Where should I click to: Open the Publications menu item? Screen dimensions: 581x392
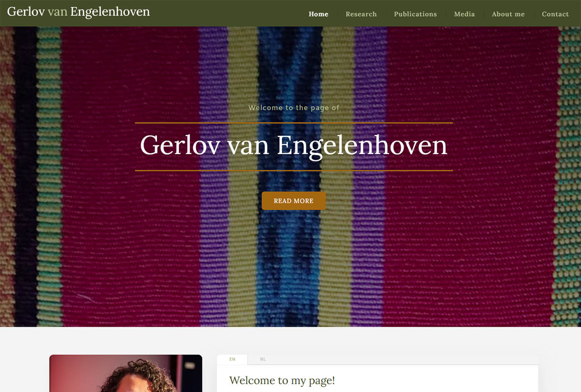(415, 14)
